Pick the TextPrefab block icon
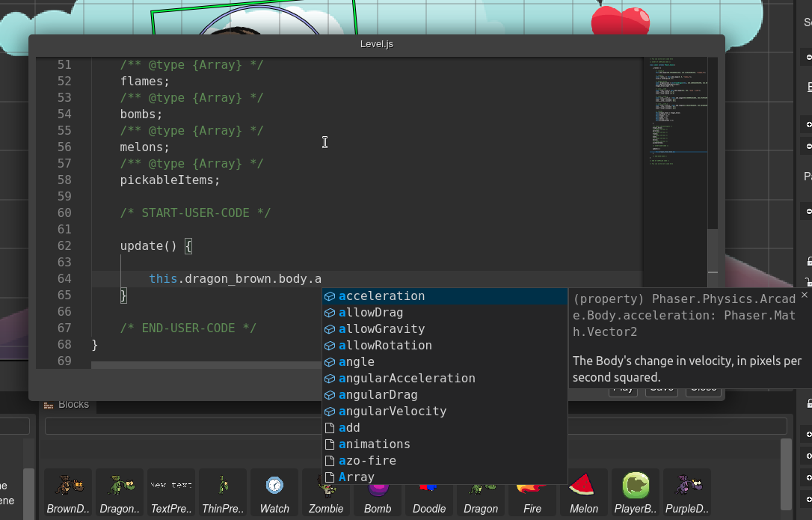The image size is (812, 520). [x=170, y=492]
